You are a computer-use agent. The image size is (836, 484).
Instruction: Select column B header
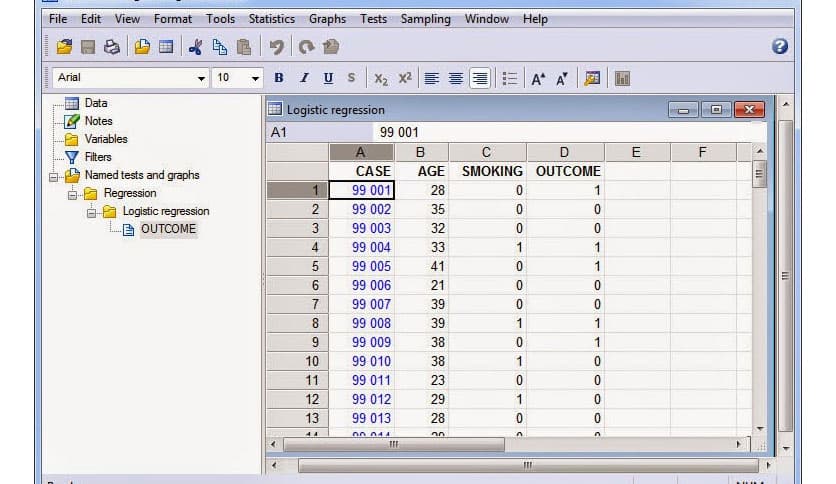(421, 152)
